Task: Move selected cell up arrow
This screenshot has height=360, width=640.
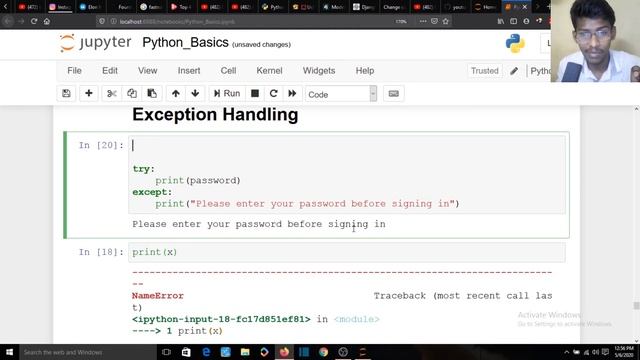Action: pos(176,93)
